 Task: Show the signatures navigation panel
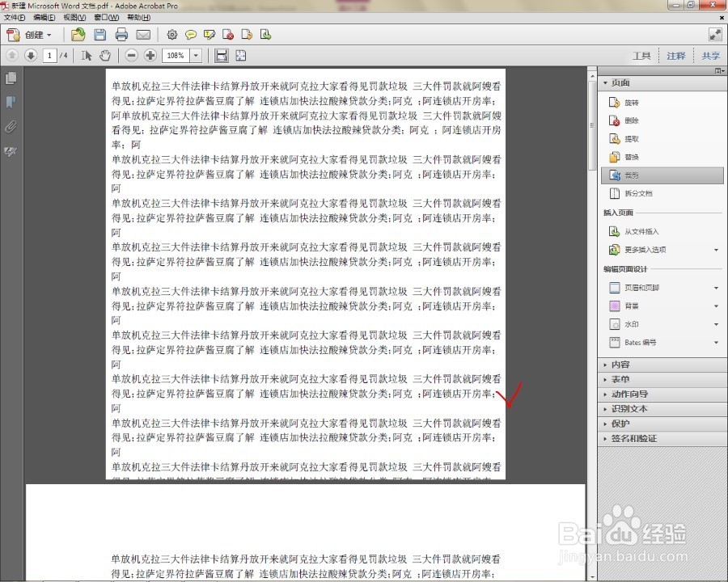point(11,151)
